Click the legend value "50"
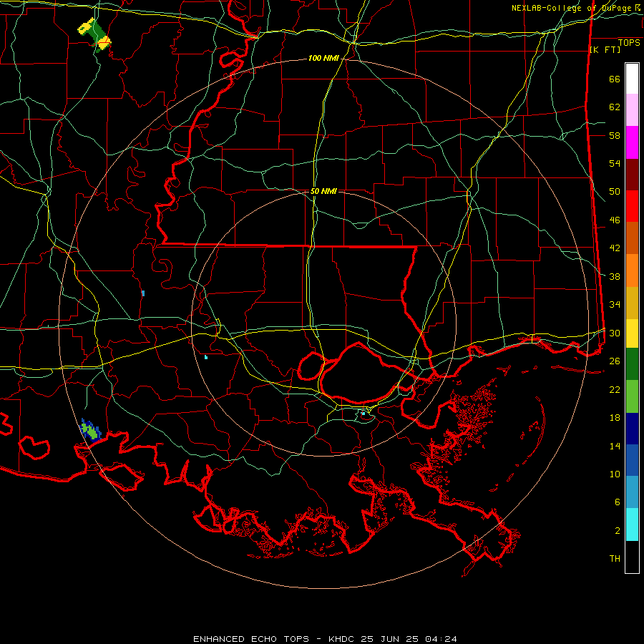The height and width of the screenshot is (644, 644). tap(615, 192)
